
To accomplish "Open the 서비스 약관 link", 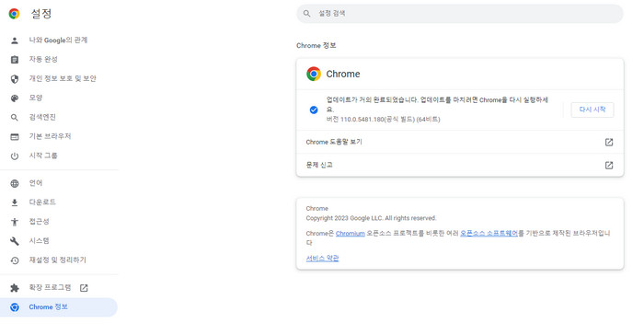I will (x=322, y=258).
